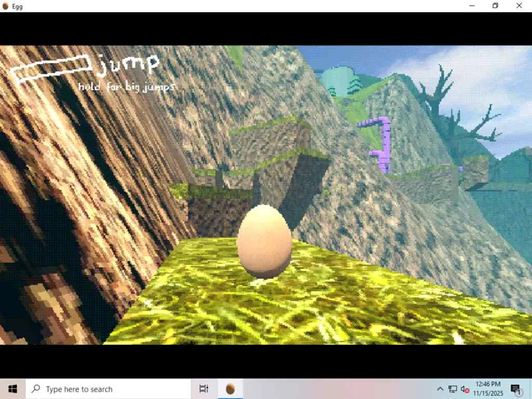This screenshot has width=532, height=399.
Task: Show hidden system tray icons
Action: [440, 389]
